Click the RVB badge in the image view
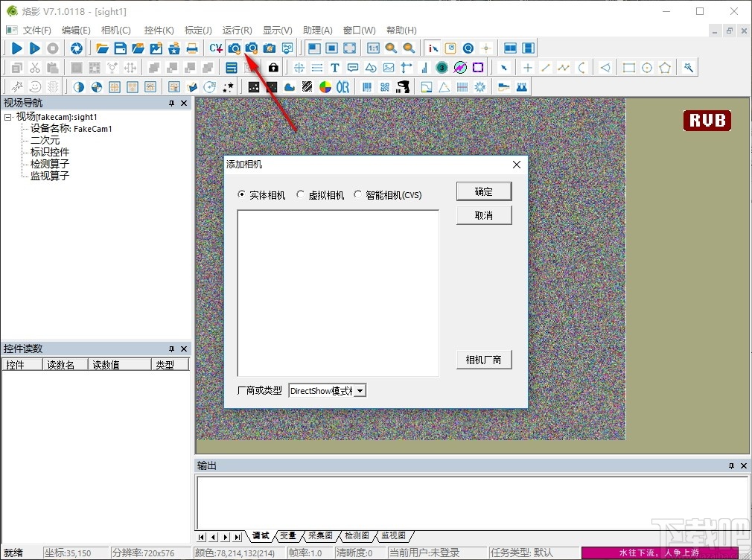Image resolution: width=752 pixels, height=560 pixels. 707,121
